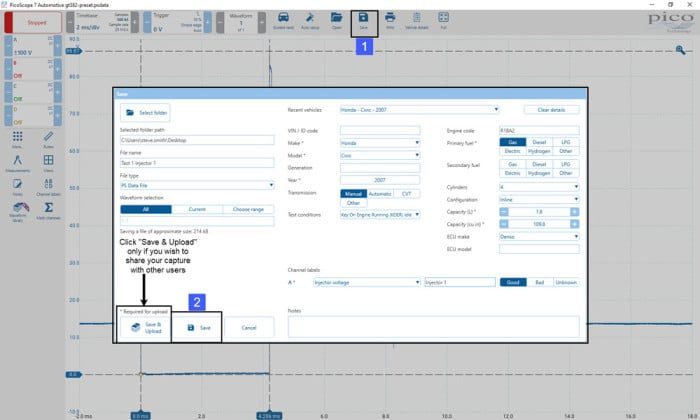The height and width of the screenshot is (420, 700).
Task: Select Current waveform option
Action: pyautogui.click(x=197, y=209)
